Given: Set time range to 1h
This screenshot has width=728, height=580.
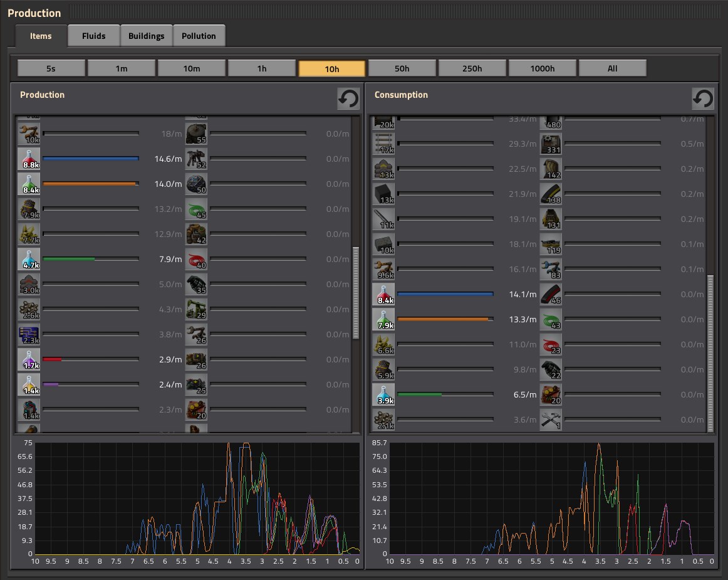Looking at the screenshot, I should 262,68.
